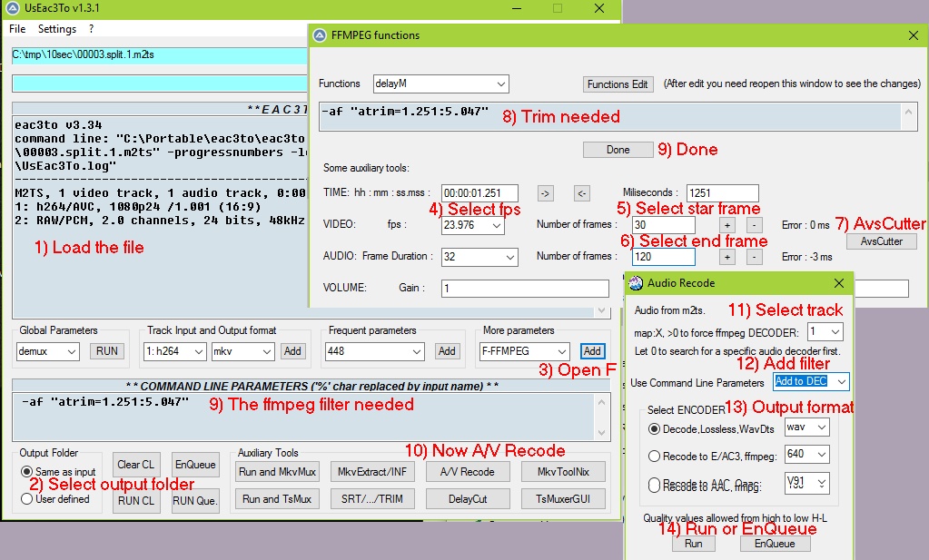Close the FFMPEG functions window
Screen dimensions: 929x560
point(913,35)
